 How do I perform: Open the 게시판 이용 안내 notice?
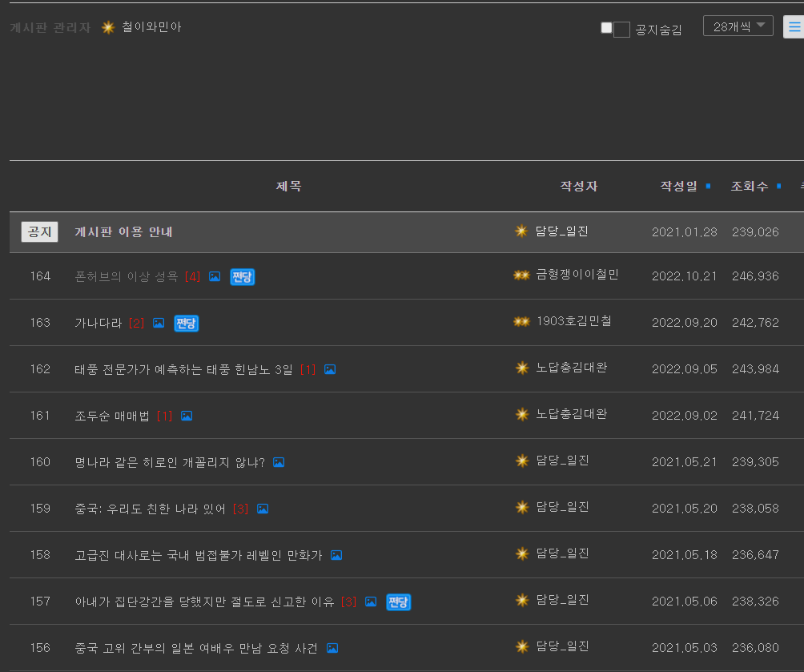[x=123, y=231]
